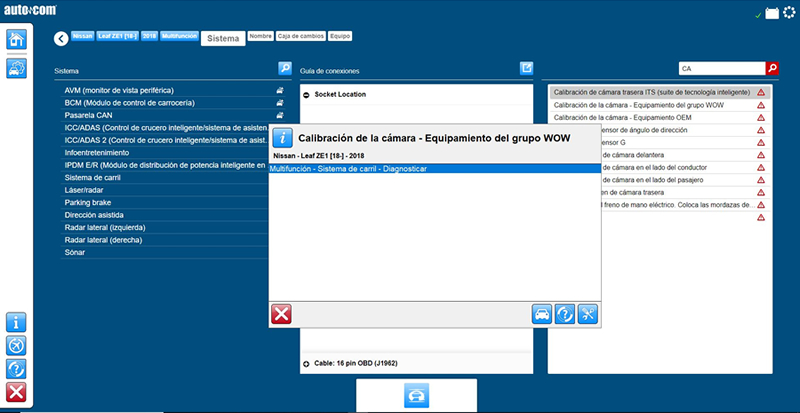Select IPDM E/R (Módulo de distribución de potencia)
This screenshot has height=413, width=800.
coord(165,165)
